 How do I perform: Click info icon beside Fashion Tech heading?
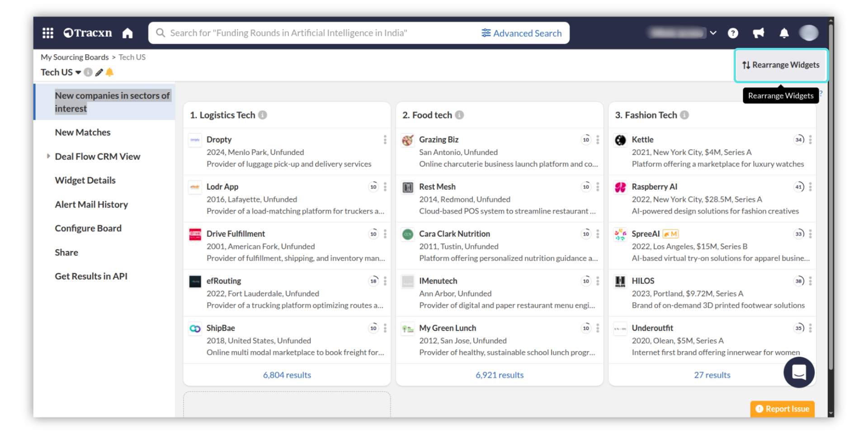(684, 115)
